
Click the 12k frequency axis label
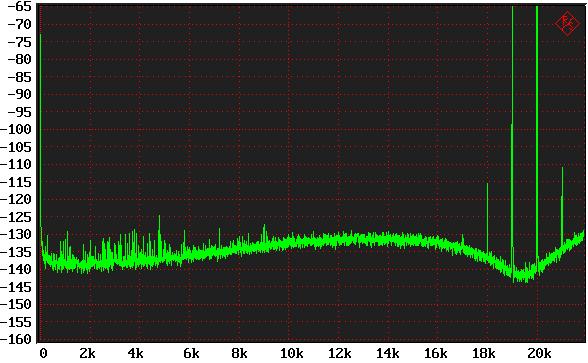pyautogui.click(x=340, y=353)
